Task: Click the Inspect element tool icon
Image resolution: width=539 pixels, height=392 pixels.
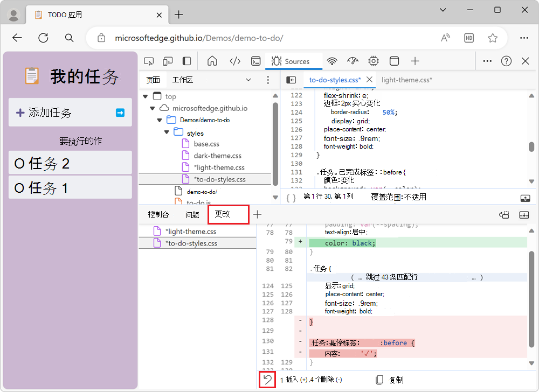Action: pos(149,61)
